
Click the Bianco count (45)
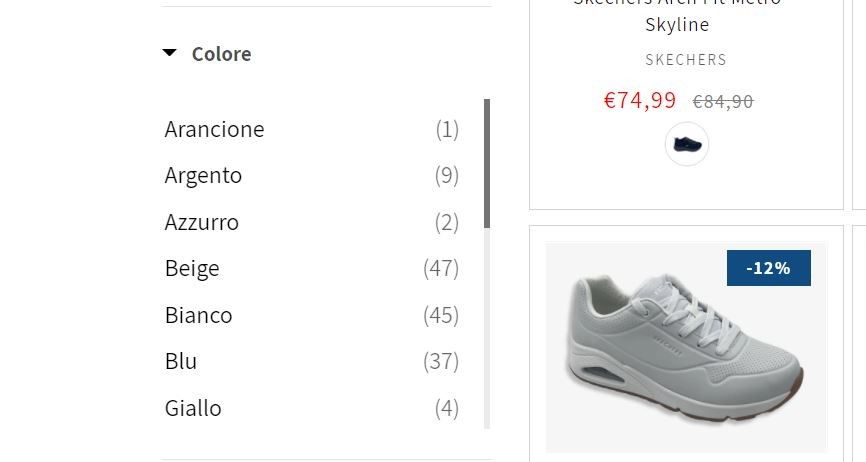pyautogui.click(x=441, y=315)
